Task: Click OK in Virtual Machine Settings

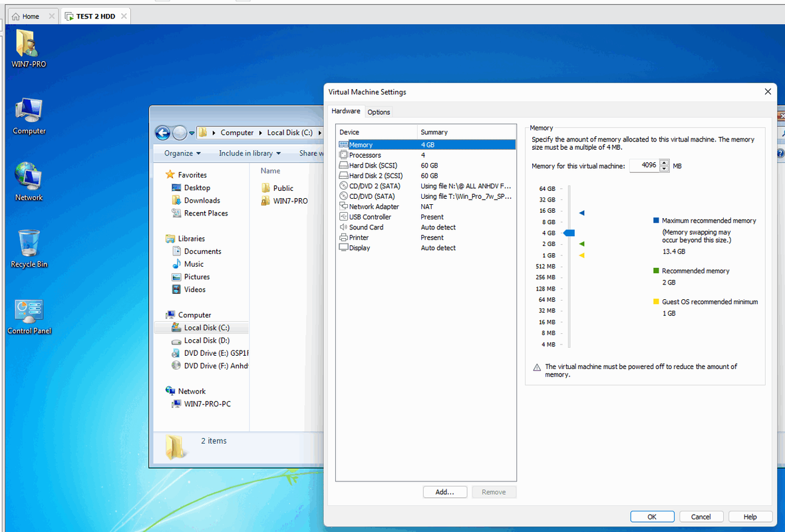Action: tap(652, 517)
